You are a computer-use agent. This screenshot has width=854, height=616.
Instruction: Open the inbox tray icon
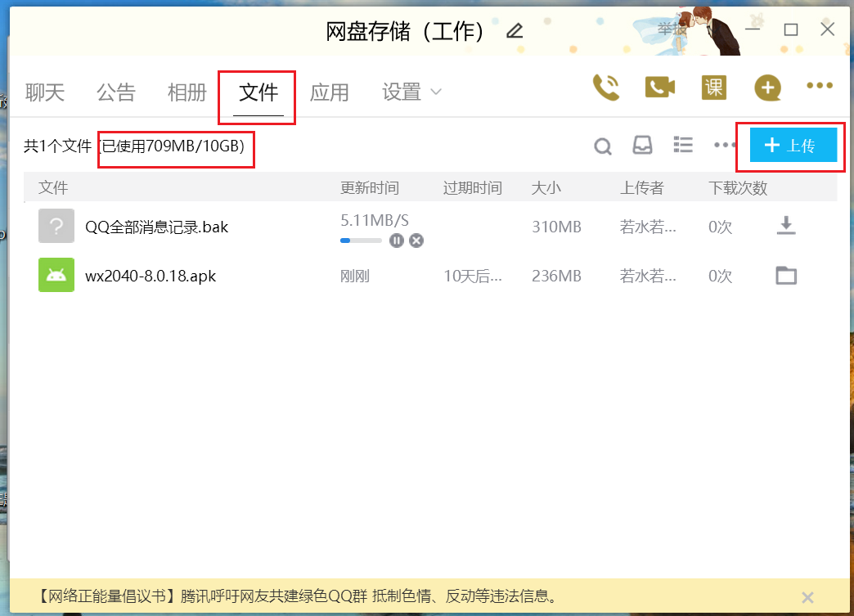[643, 145]
